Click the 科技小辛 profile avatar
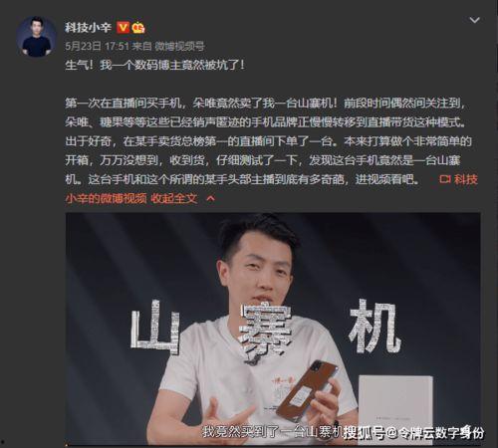498x448 pixels. [x=37, y=37]
